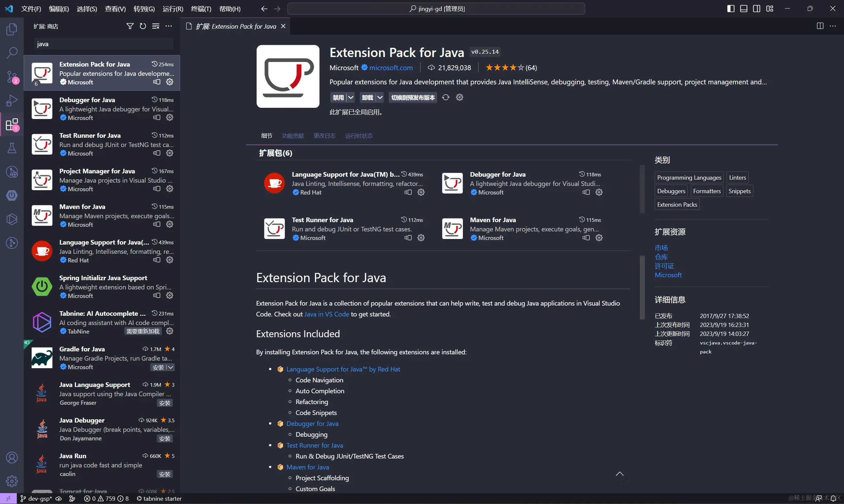Viewport: 844px width, 504px height.
Task: Open the 文件(F) menu
Action: point(31,9)
